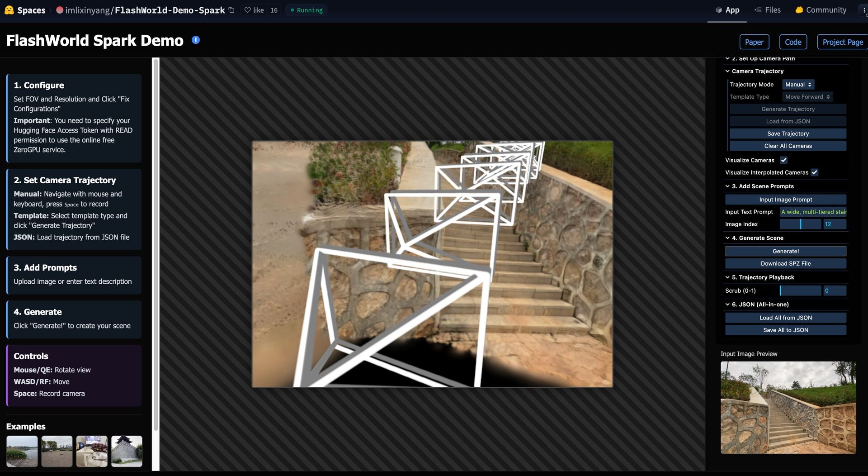Click the blue info icon beside title
The width and height of the screenshot is (868, 476).
196,40
